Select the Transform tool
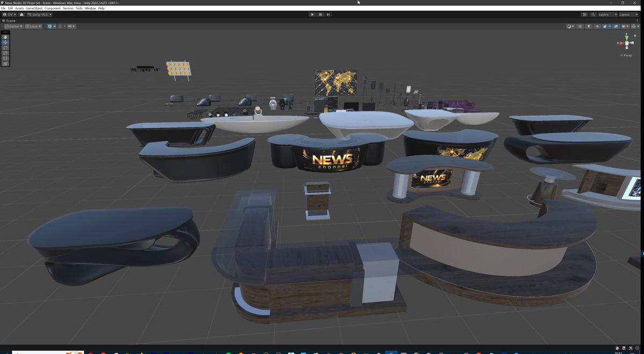This screenshot has height=354, width=644. (5, 63)
